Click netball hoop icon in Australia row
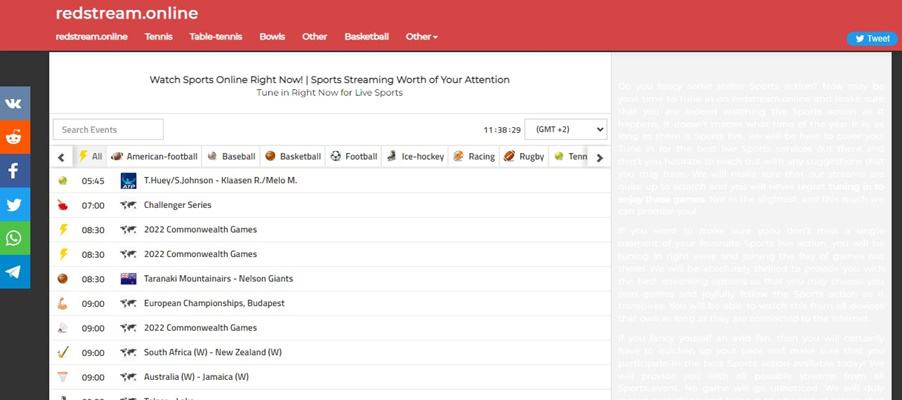 tap(63, 377)
